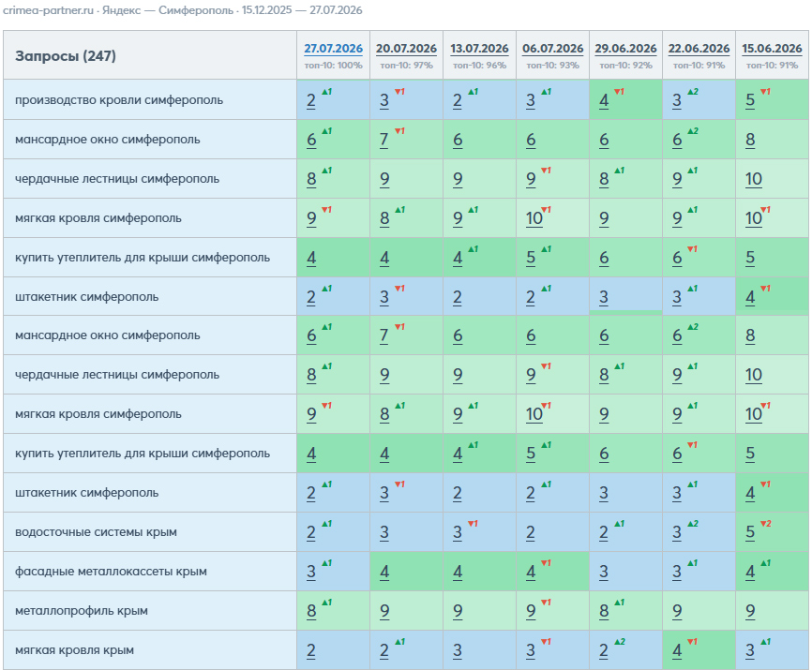
Task: Open position 4 for производство кровли on 29.06.2026
Action: [x=604, y=100]
